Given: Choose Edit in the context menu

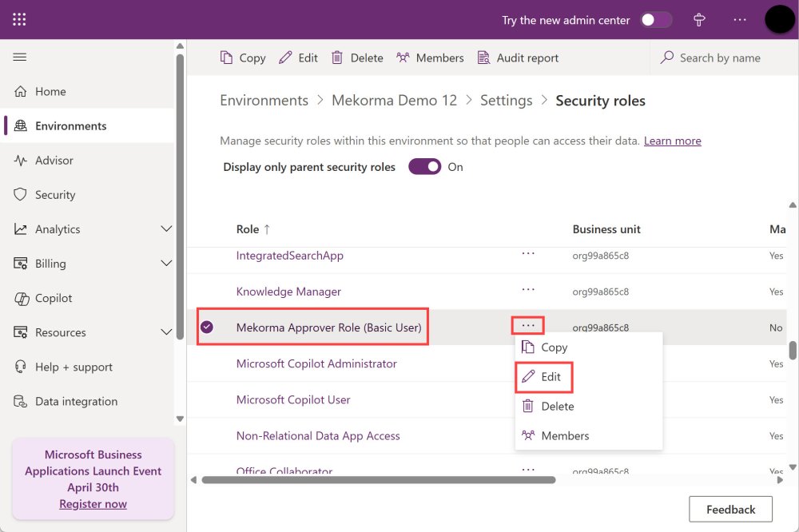Looking at the screenshot, I should point(543,377).
